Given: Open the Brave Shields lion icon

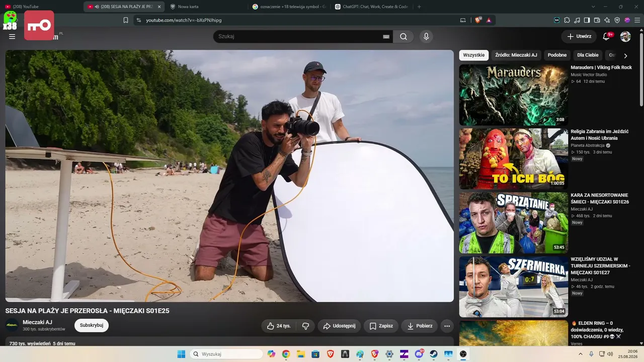Looking at the screenshot, I should pos(478,20).
